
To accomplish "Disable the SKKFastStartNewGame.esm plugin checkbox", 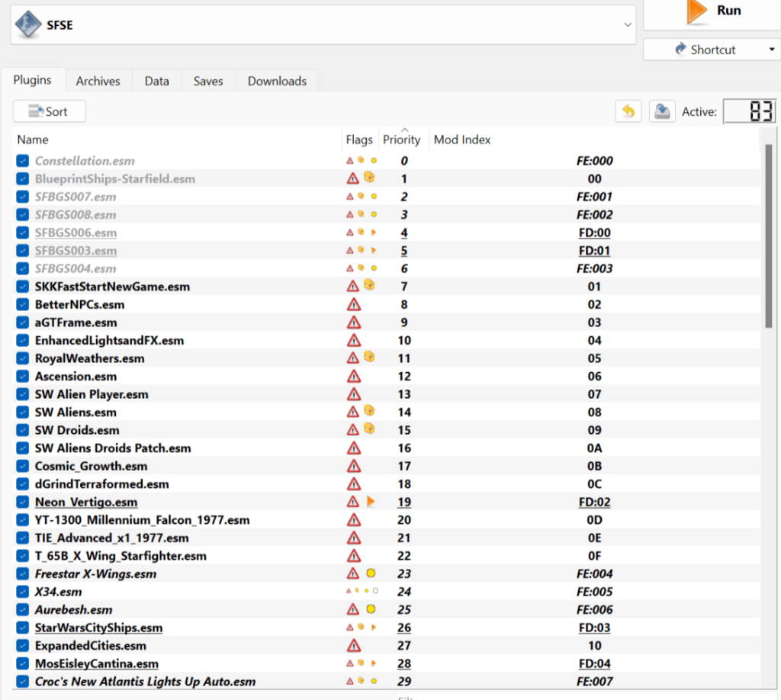I will coord(23,287).
